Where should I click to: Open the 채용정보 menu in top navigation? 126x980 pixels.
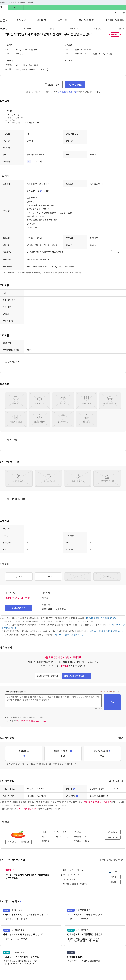point(21,20)
